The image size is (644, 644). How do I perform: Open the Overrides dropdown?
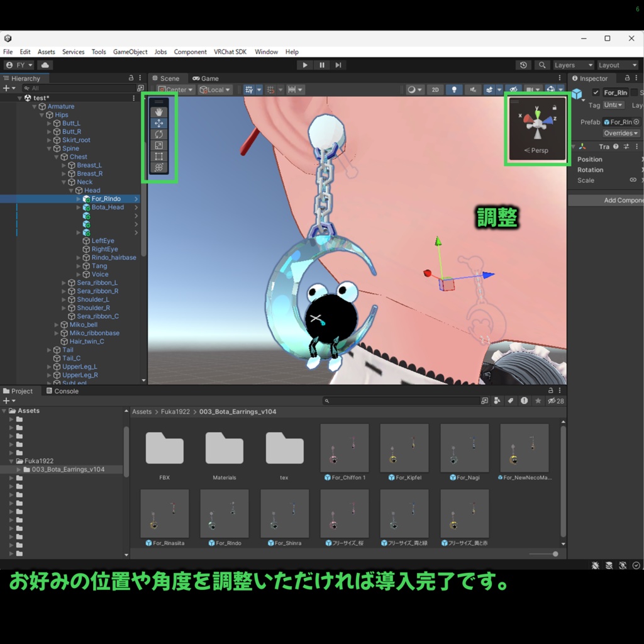pos(621,133)
